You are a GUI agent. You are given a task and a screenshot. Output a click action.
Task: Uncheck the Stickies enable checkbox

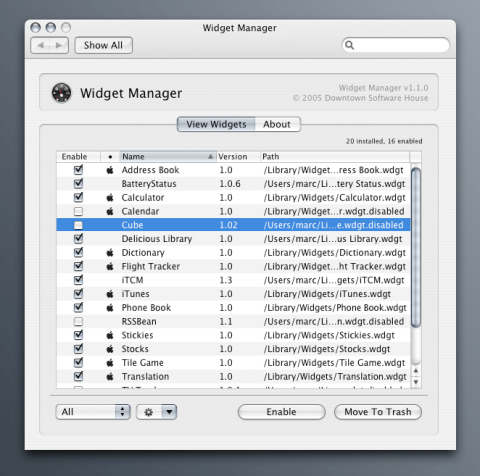tap(78, 335)
